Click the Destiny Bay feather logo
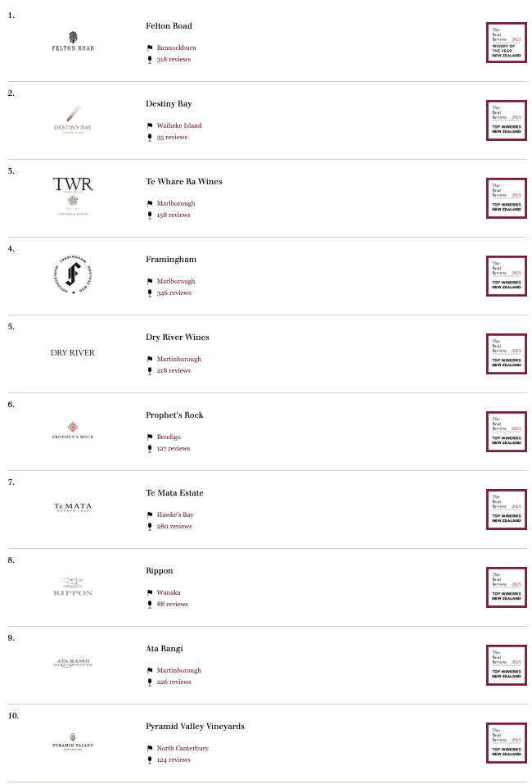532x784 pixels. 73,120
